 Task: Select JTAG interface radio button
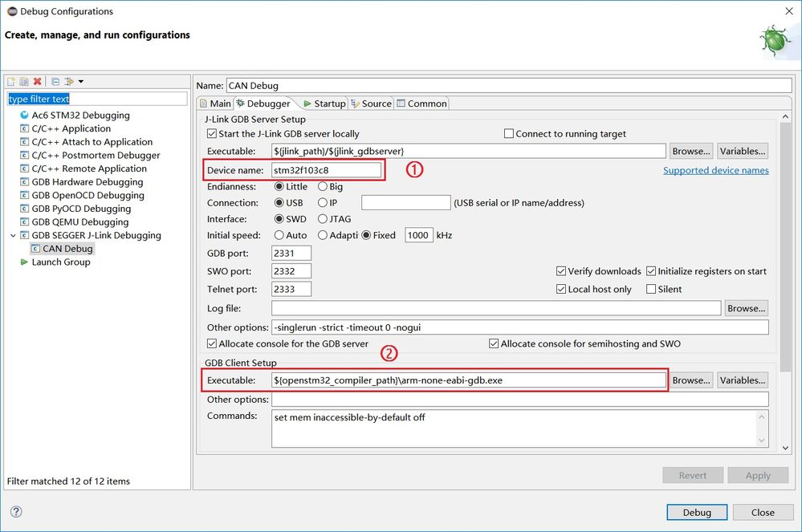(323, 219)
